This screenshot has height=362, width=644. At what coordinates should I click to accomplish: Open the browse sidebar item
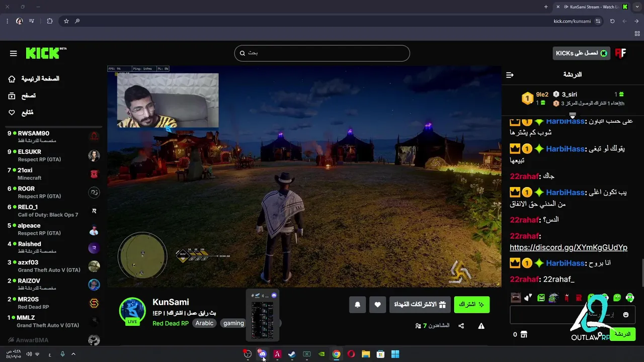tap(22, 96)
